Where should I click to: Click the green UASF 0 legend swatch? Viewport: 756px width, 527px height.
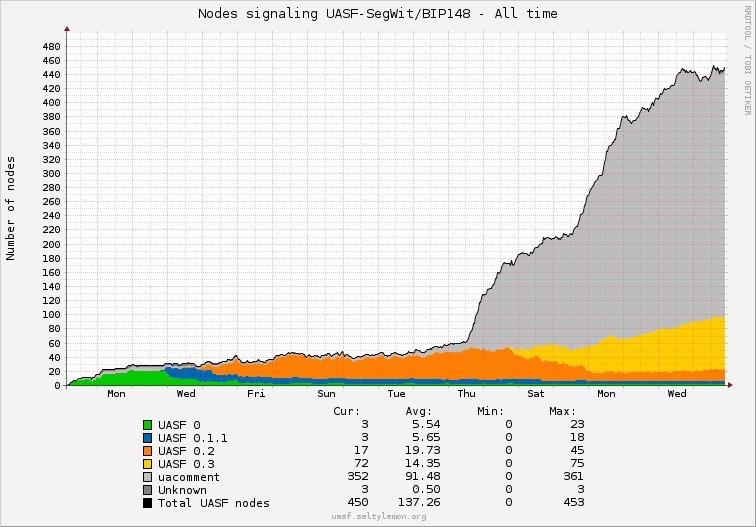[x=148, y=425]
